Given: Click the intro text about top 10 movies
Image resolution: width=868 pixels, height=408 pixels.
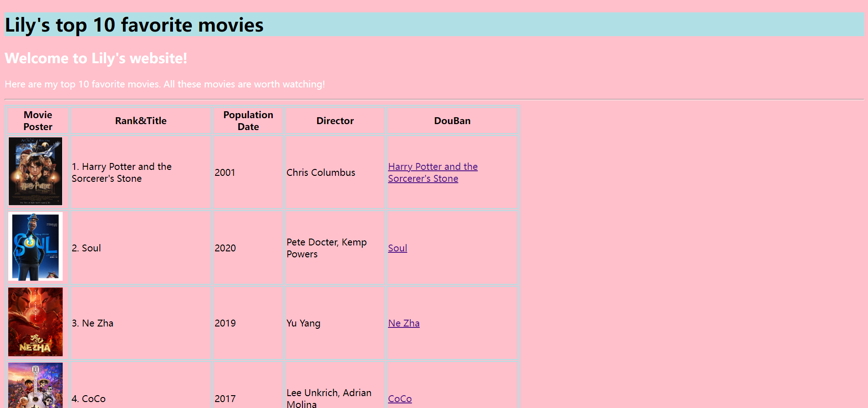Looking at the screenshot, I should pos(165,84).
